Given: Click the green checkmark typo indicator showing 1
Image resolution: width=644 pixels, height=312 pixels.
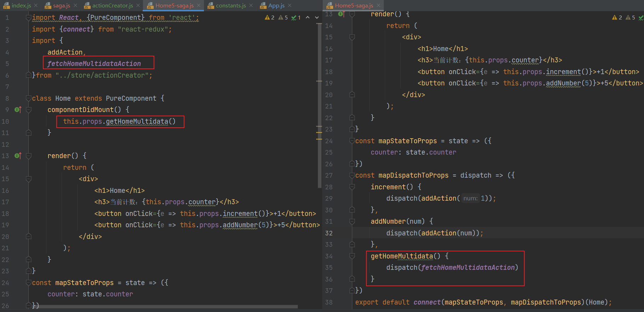Looking at the screenshot, I should click(296, 17).
